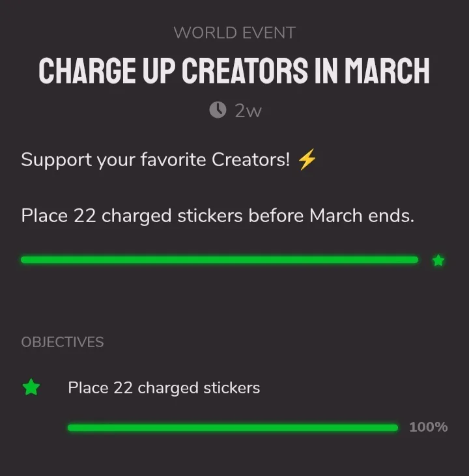Click the green star beside the objective

pos(31,388)
